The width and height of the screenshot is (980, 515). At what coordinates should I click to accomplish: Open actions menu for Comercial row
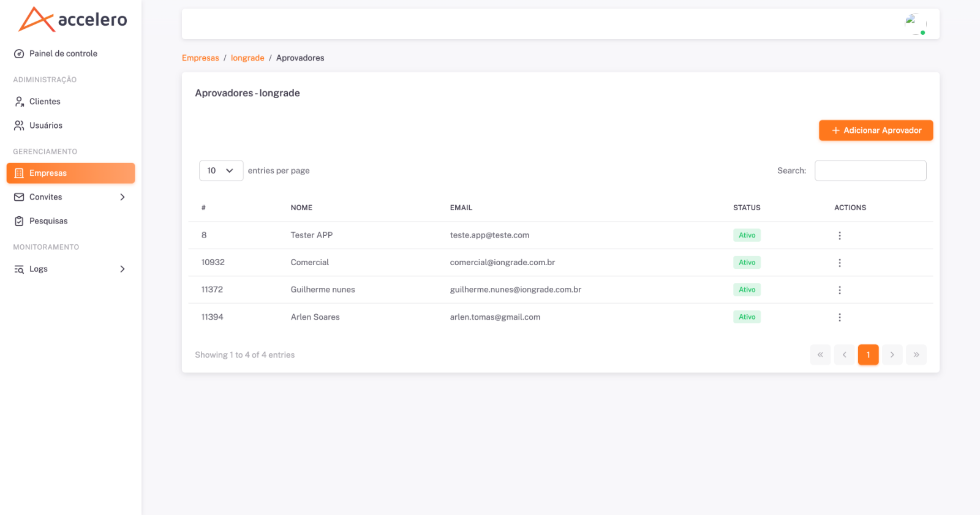tap(839, 263)
